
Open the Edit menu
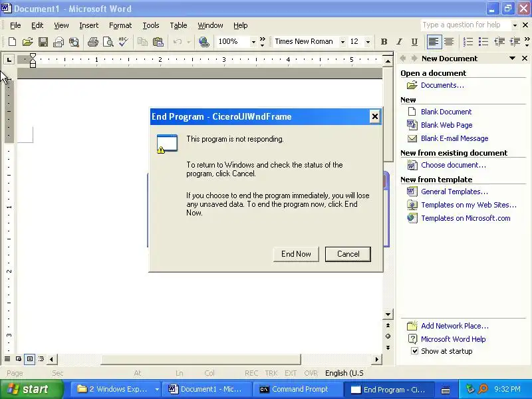(x=37, y=25)
